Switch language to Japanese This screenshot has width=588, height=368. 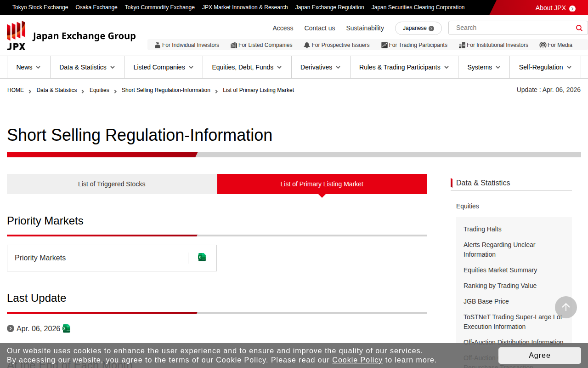tap(418, 28)
